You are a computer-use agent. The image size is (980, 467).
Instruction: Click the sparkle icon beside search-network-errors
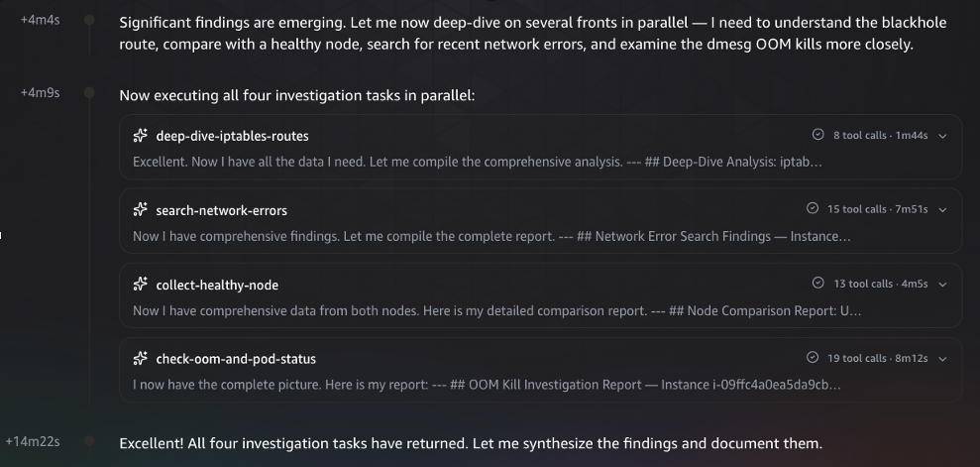[x=140, y=209]
